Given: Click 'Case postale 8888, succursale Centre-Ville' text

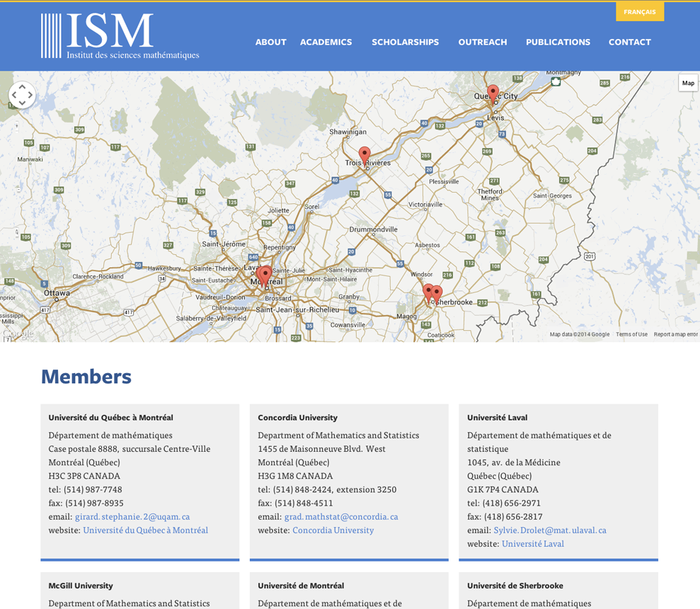Looking at the screenshot, I should [x=130, y=449].
